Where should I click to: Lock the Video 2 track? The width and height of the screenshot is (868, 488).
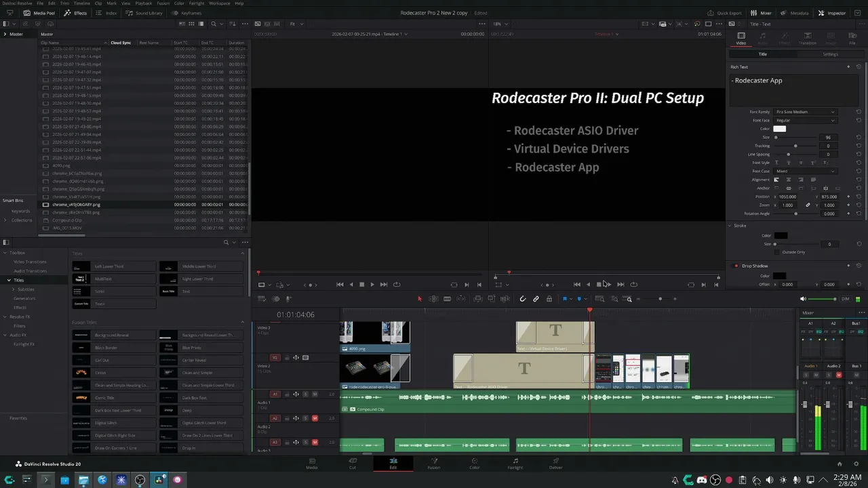(x=286, y=358)
